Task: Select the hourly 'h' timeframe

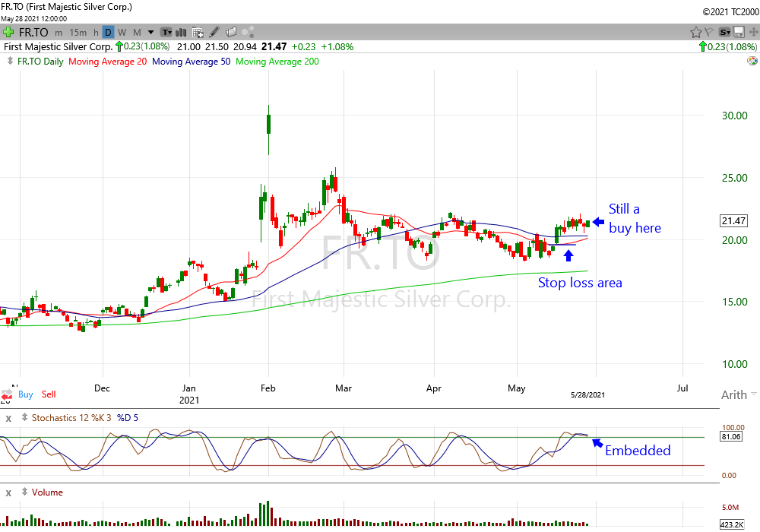Action: click(96, 33)
